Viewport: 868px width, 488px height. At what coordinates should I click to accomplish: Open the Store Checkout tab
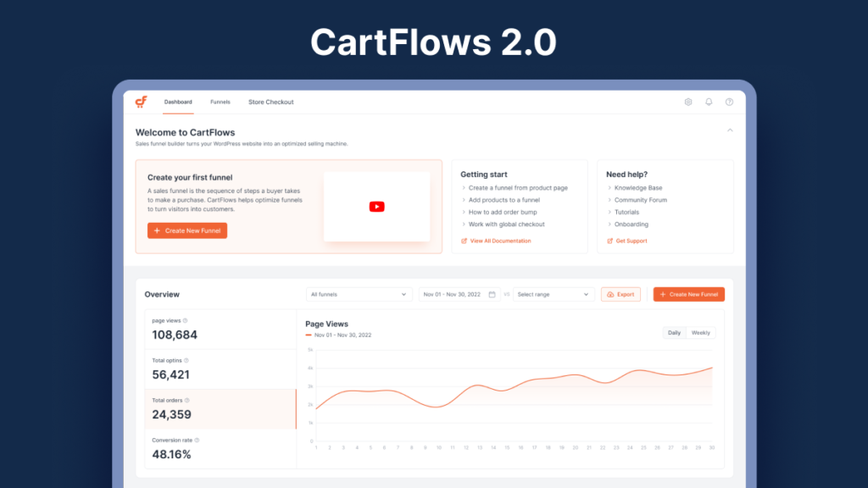click(x=270, y=102)
